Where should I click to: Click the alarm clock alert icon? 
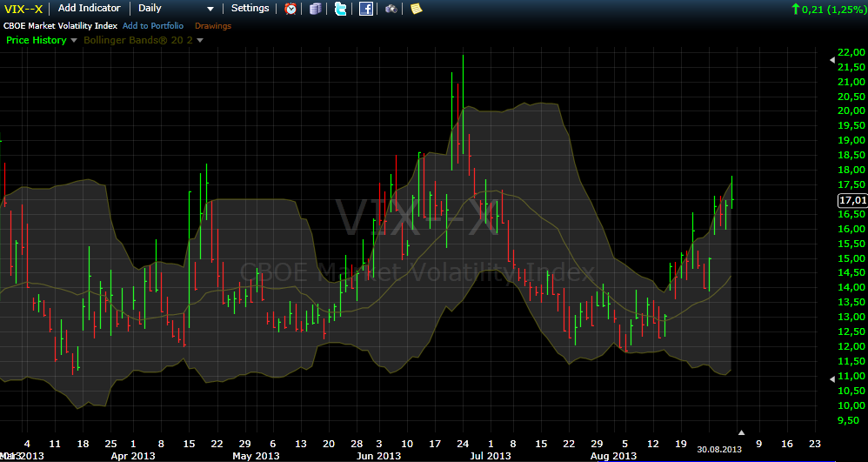(x=290, y=9)
